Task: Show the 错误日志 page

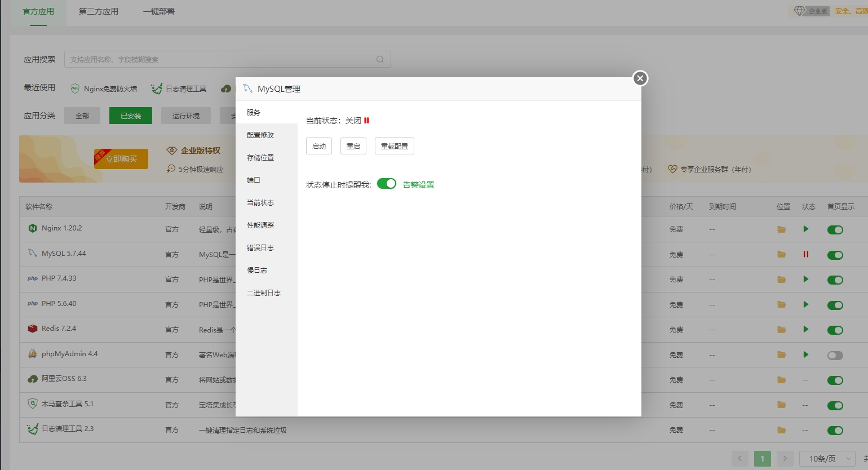Action: [267, 248]
